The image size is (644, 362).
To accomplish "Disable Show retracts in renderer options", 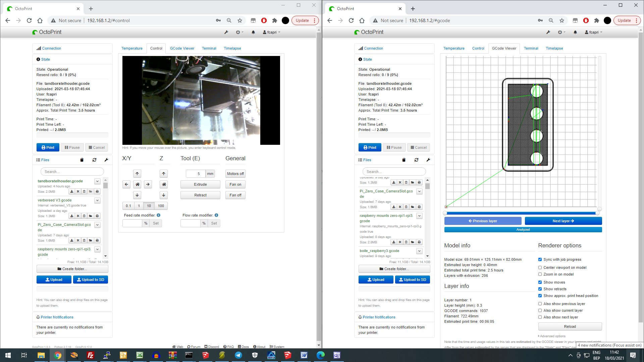I will [x=540, y=289].
